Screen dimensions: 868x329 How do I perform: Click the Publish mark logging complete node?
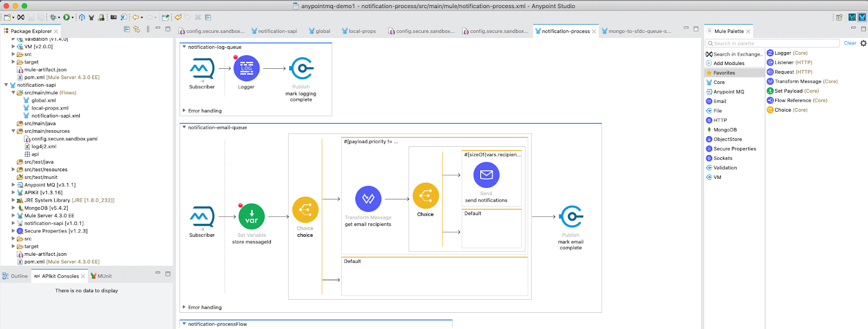click(301, 69)
